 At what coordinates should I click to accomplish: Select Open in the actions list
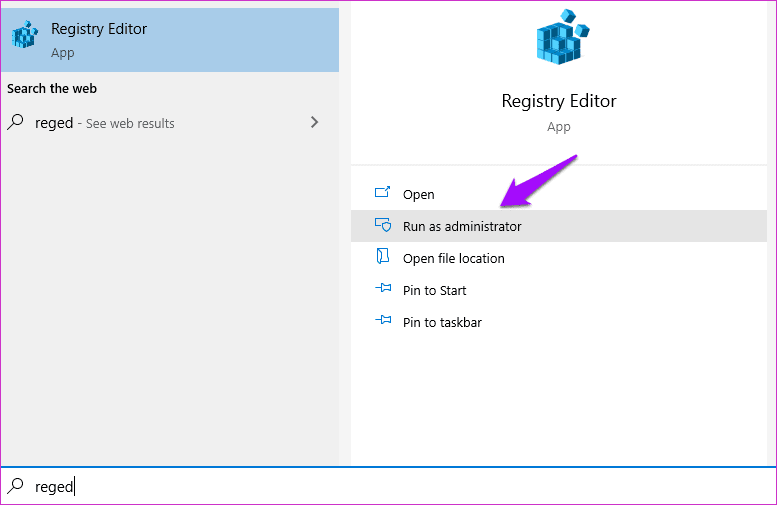click(x=558, y=194)
